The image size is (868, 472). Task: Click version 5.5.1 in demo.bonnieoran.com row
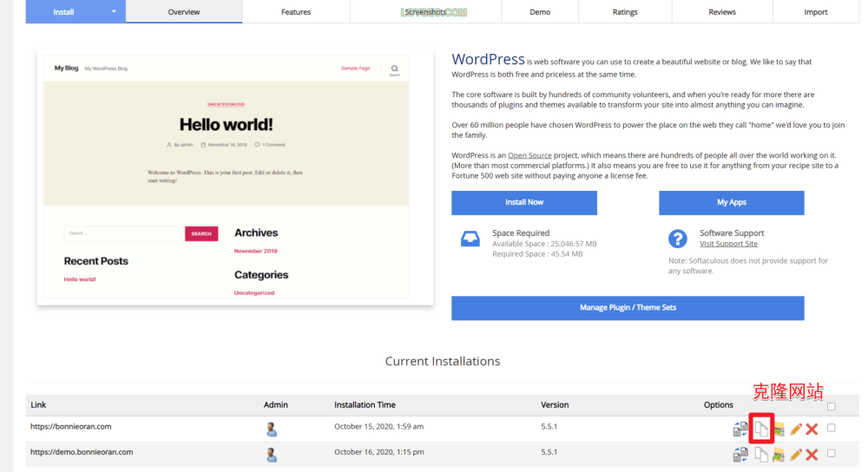549,452
